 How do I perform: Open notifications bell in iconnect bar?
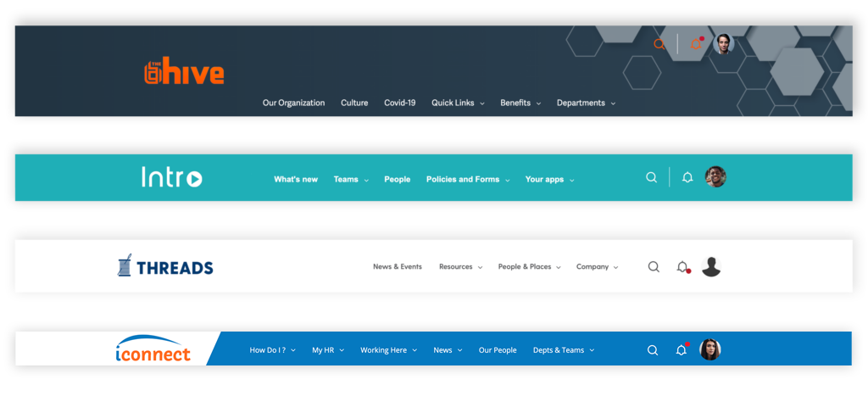point(682,349)
